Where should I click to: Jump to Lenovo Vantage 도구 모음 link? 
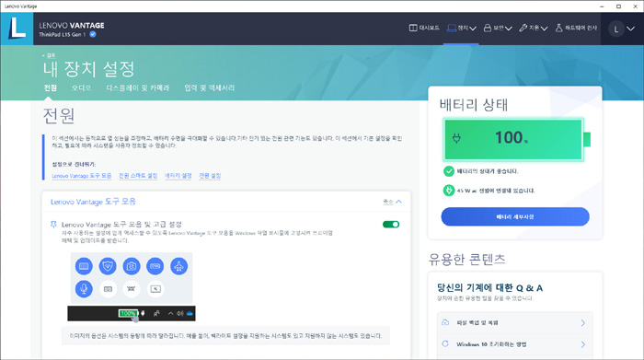pos(82,176)
